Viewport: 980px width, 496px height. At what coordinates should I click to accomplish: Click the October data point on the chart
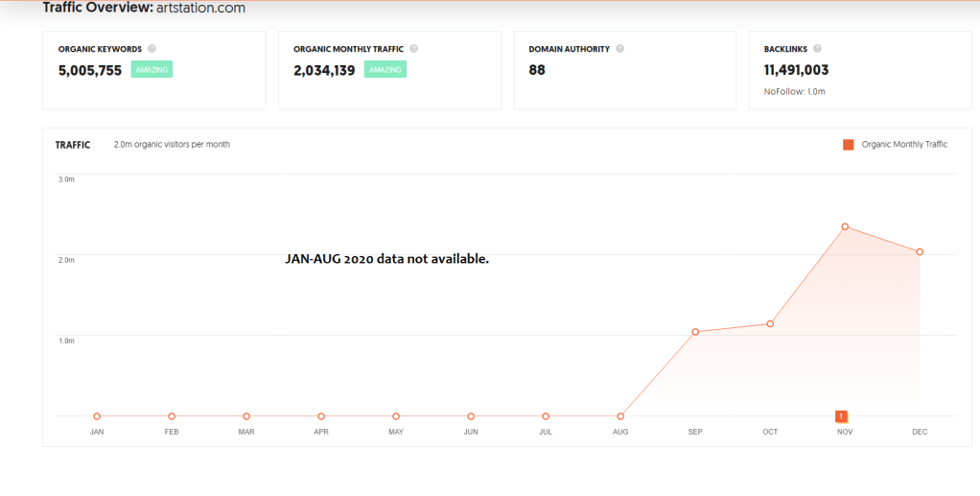(770, 324)
